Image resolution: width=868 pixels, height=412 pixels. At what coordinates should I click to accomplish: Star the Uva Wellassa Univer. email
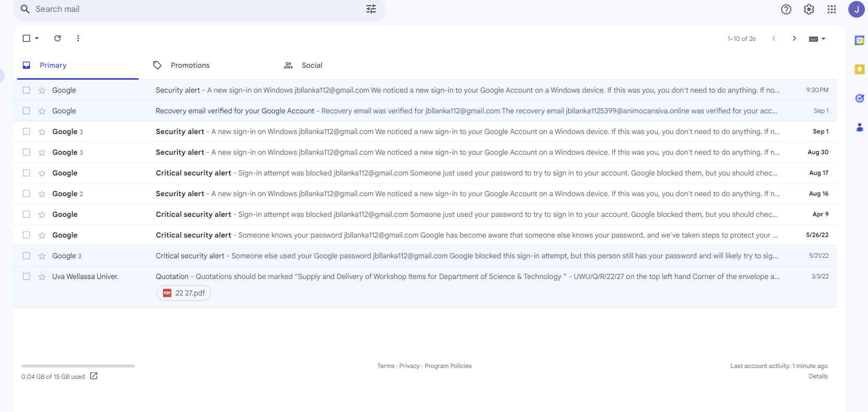[x=42, y=276]
